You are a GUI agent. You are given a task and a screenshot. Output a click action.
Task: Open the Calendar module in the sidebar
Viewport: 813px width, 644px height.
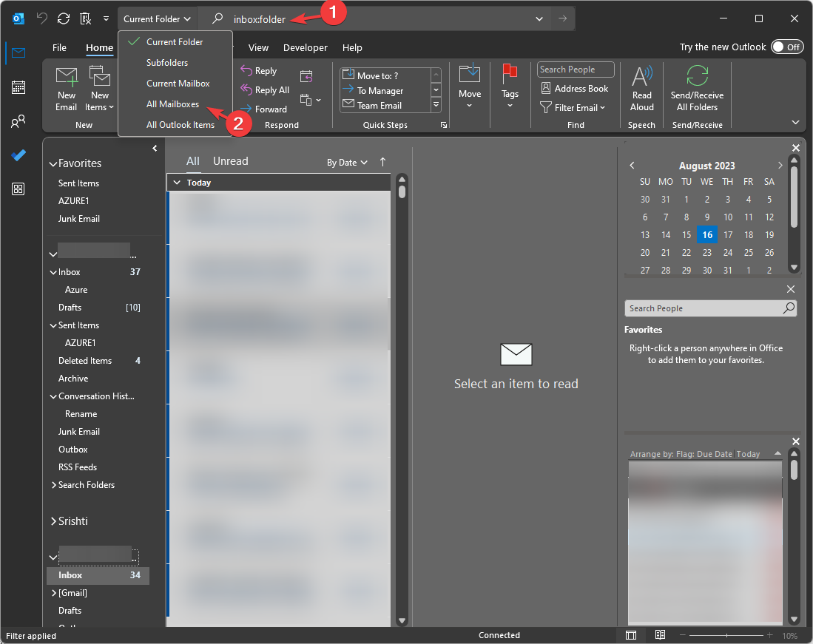18,87
